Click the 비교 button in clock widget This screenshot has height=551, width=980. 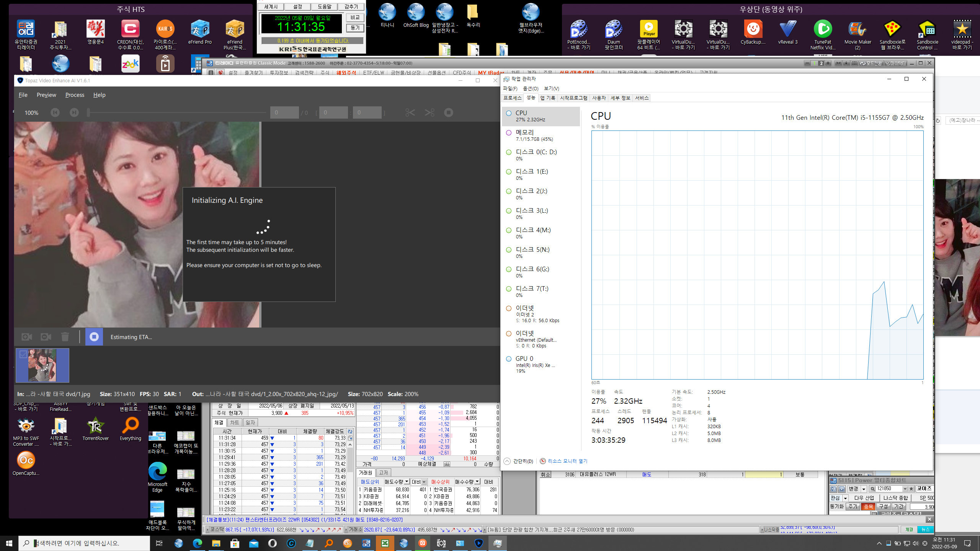coord(355,18)
